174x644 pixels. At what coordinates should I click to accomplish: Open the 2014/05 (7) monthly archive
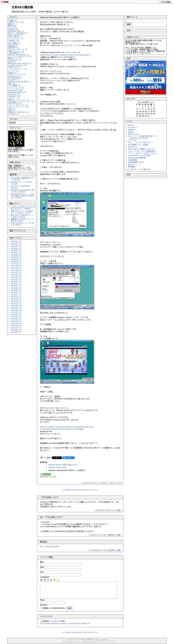click(16, 332)
